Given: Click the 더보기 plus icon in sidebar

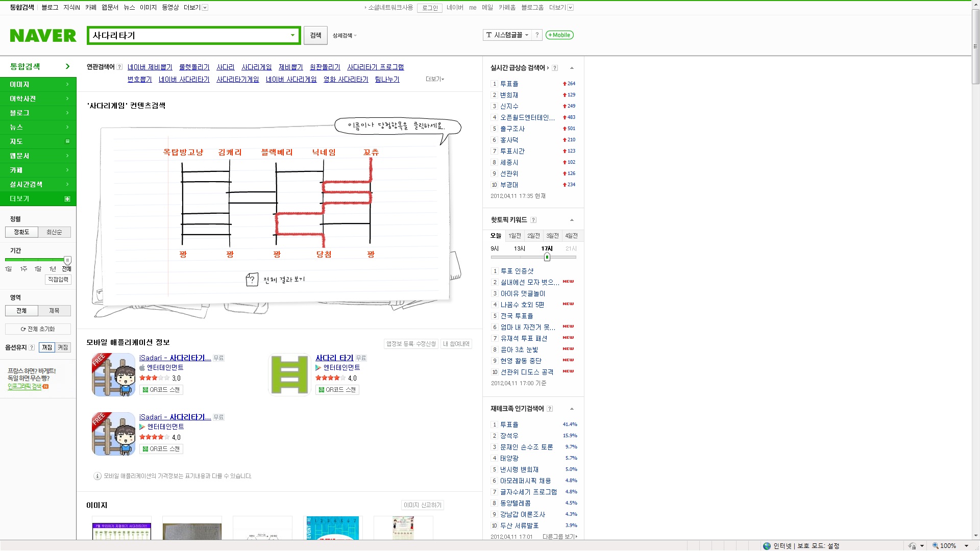Looking at the screenshot, I should tap(67, 199).
